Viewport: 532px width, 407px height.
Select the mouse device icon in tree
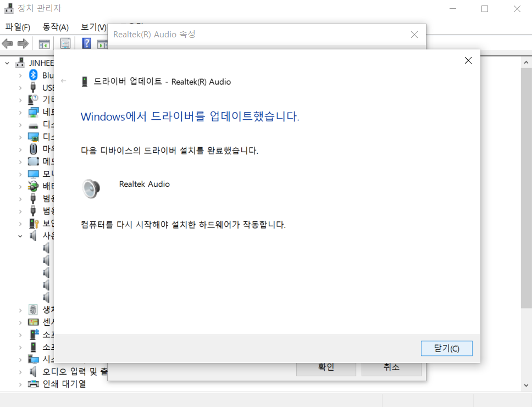click(33, 149)
